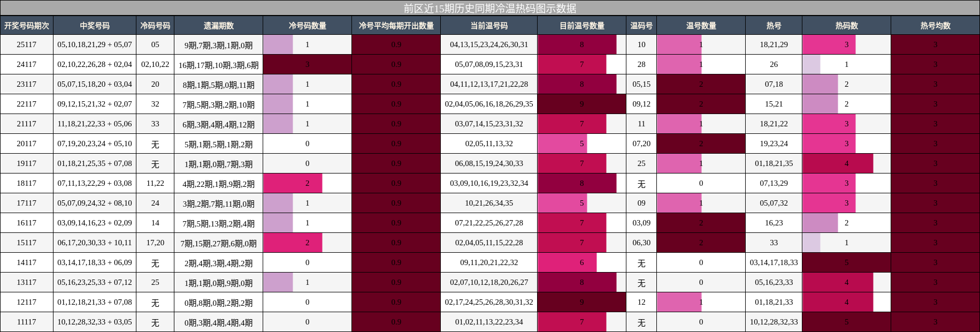Image resolution: width=980 pixels, height=332 pixels.
Task: Select missed periods 4期,22期,1期,9期,2期
Action: coord(218,183)
